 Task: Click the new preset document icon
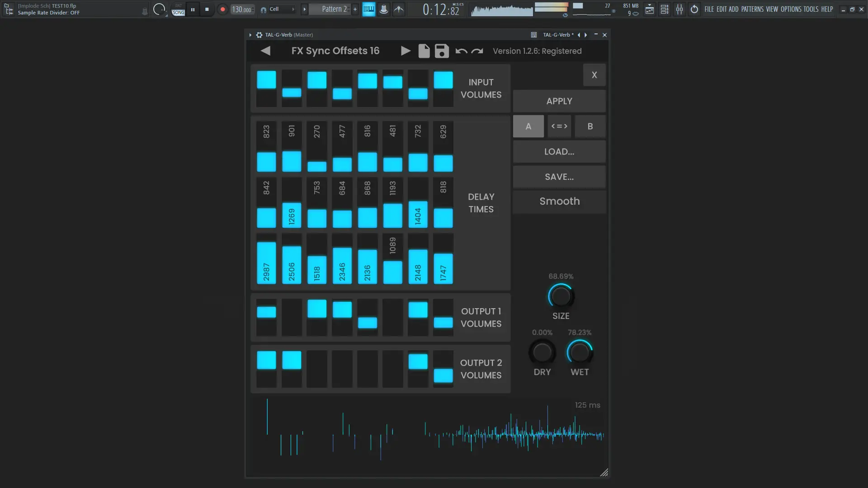point(424,51)
